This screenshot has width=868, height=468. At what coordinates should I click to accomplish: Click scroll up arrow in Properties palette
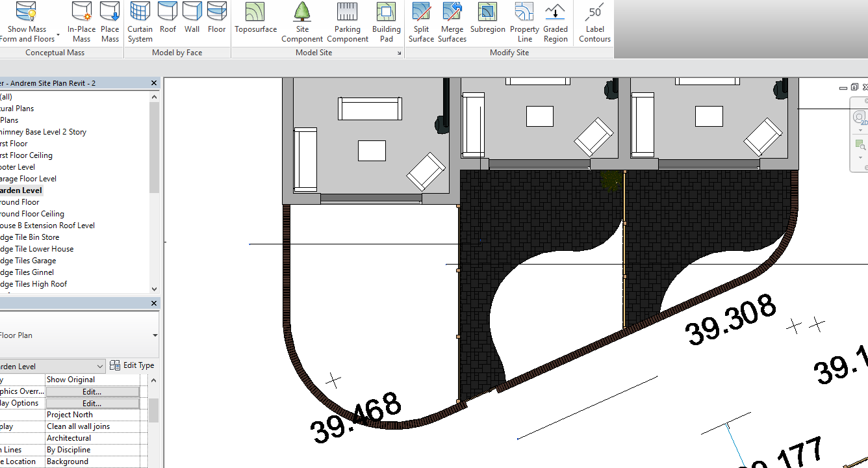coord(154,381)
